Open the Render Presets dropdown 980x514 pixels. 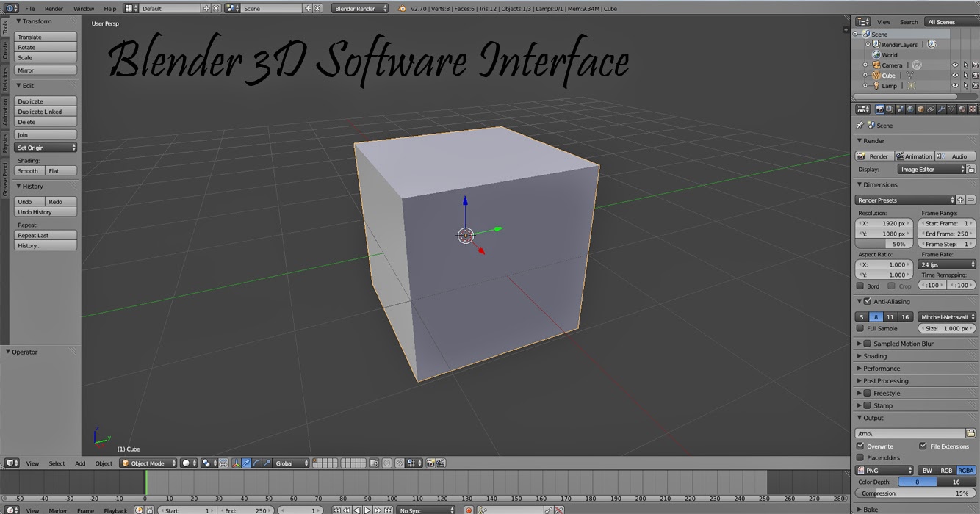[x=905, y=200]
